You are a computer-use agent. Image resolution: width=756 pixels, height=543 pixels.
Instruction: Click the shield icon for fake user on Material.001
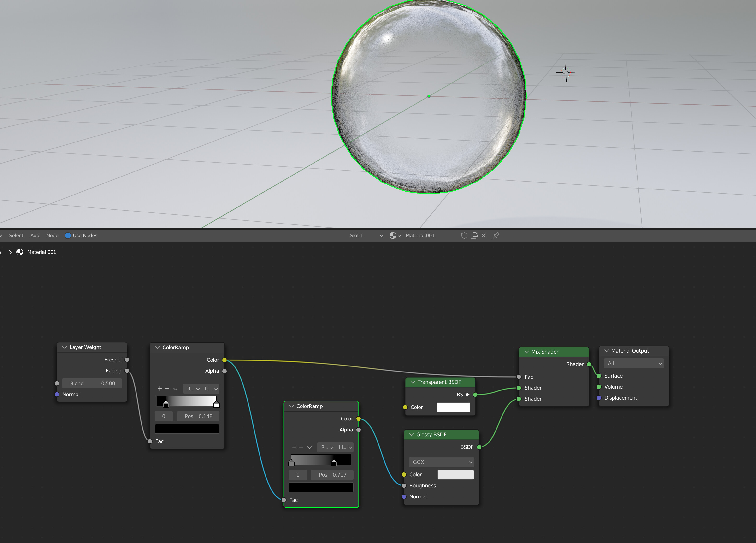point(465,235)
